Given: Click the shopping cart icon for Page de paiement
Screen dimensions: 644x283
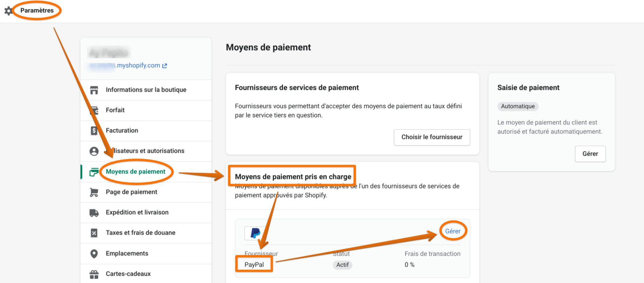Looking at the screenshot, I should [94, 192].
